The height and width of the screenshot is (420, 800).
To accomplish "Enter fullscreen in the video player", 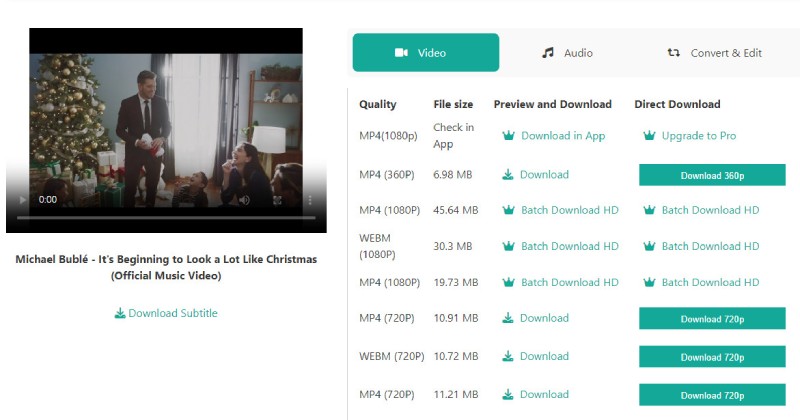I will (278, 200).
